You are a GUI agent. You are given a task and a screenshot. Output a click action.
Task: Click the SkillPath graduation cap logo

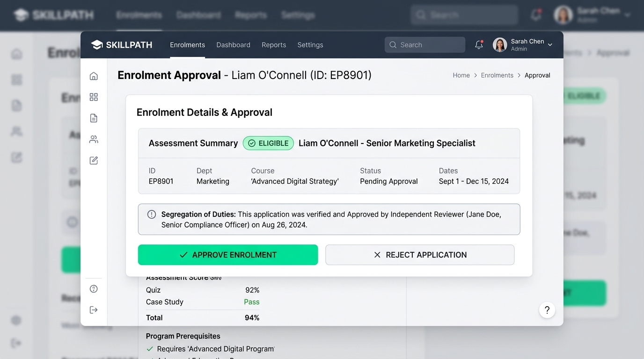click(97, 45)
